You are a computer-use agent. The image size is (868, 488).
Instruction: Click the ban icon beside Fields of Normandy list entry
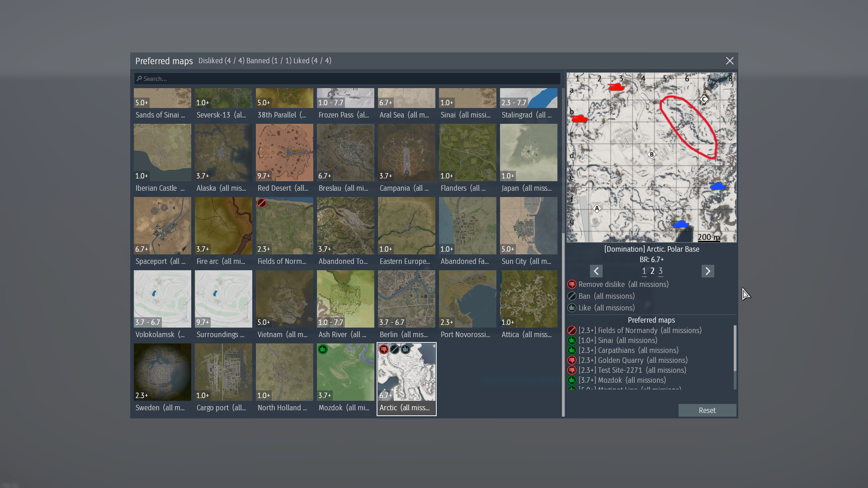[572, 331]
